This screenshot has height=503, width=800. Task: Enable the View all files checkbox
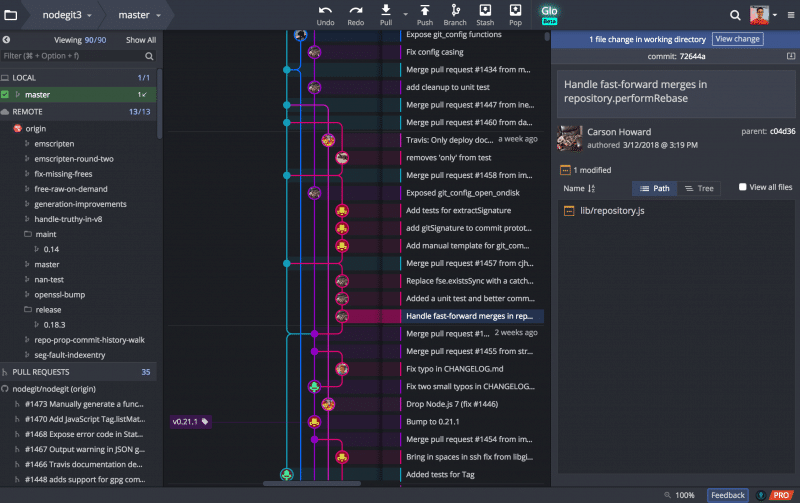(x=743, y=187)
